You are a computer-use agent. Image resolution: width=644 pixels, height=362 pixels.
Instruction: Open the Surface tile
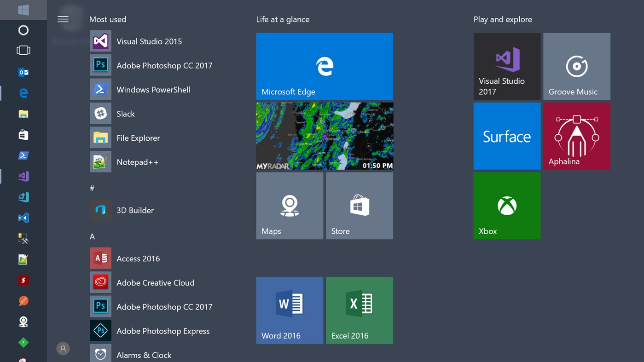click(506, 136)
